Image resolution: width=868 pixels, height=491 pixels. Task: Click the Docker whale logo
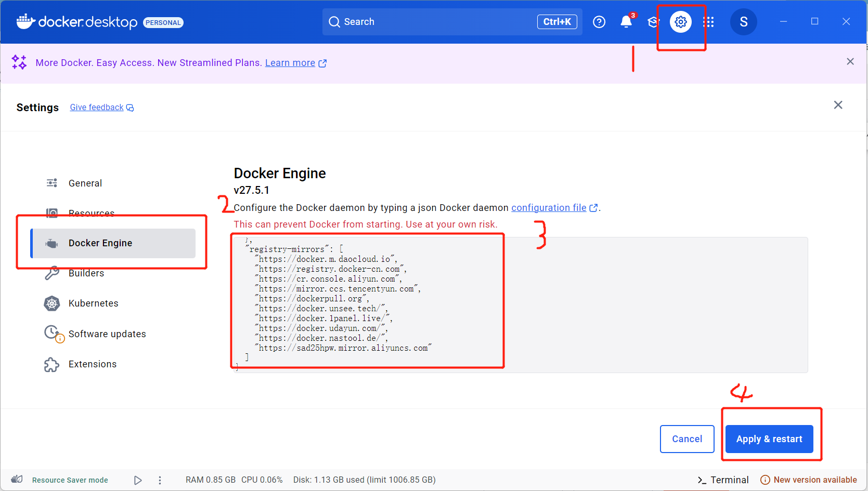coord(25,21)
